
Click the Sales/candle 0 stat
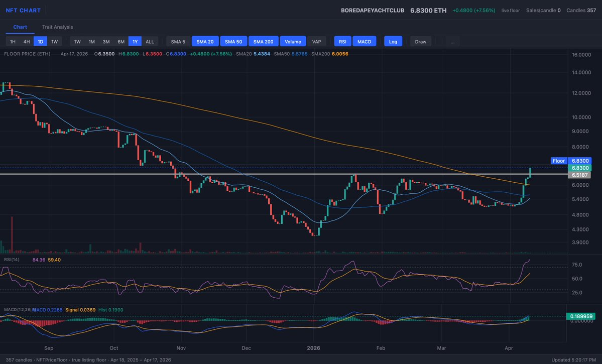[x=543, y=11]
